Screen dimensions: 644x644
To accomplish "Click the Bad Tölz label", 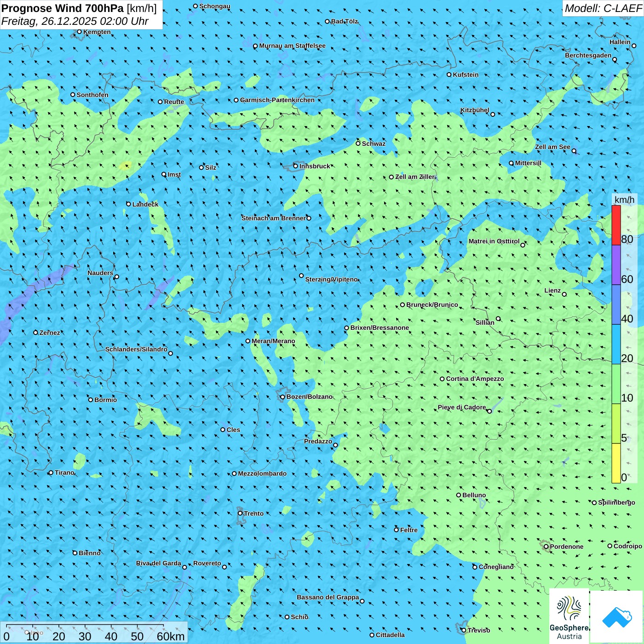I will click(x=345, y=21).
